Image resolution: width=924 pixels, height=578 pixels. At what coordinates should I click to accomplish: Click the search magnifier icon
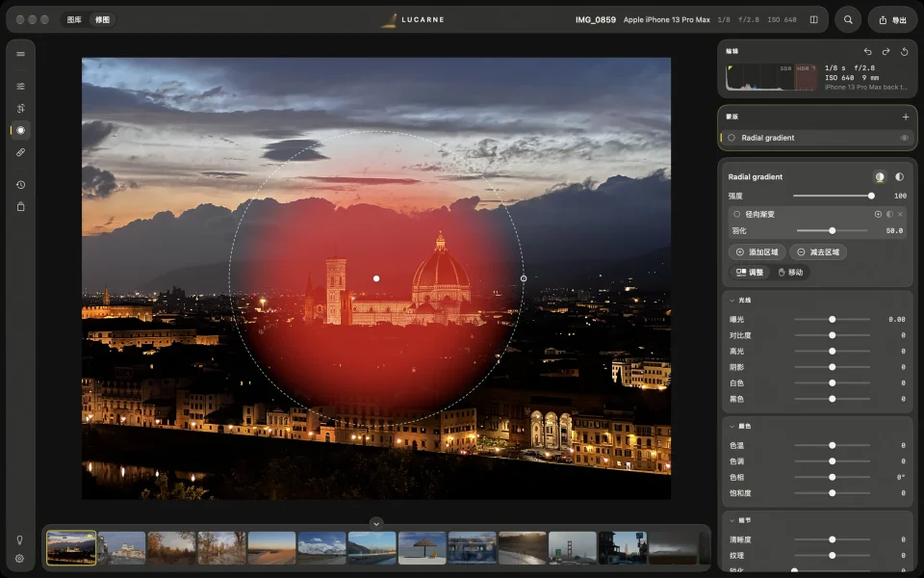[848, 19]
